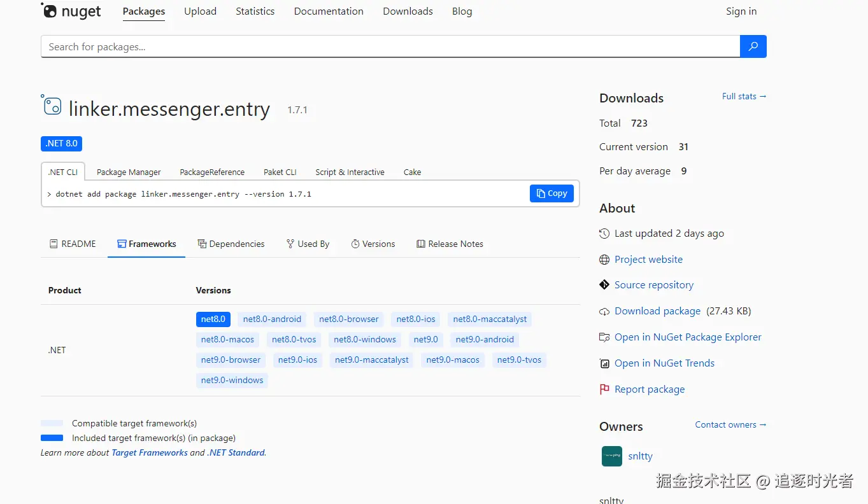Show the Release Notes tab
Screen dimensions: 868x504
[450, 244]
